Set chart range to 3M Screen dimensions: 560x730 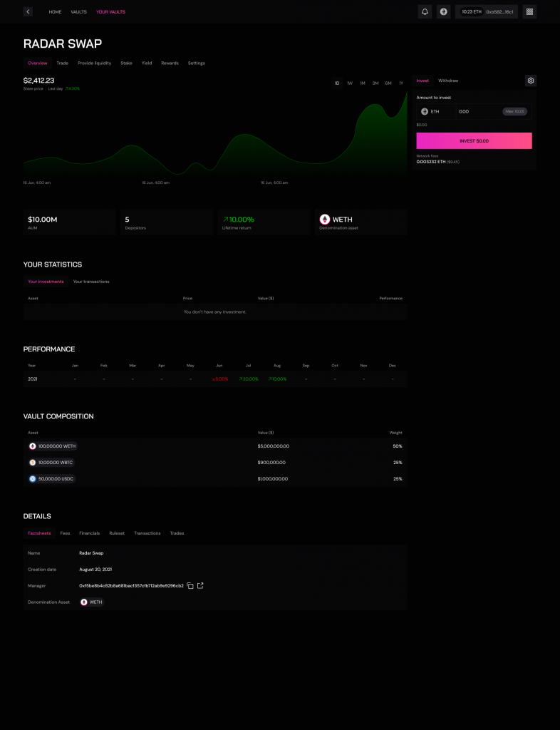375,83
